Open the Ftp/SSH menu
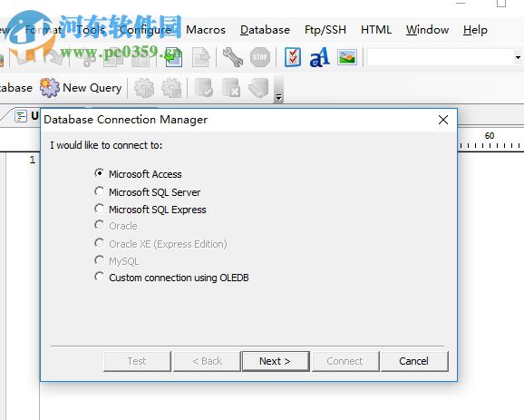 pyautogui.click(x=325, y=30)
